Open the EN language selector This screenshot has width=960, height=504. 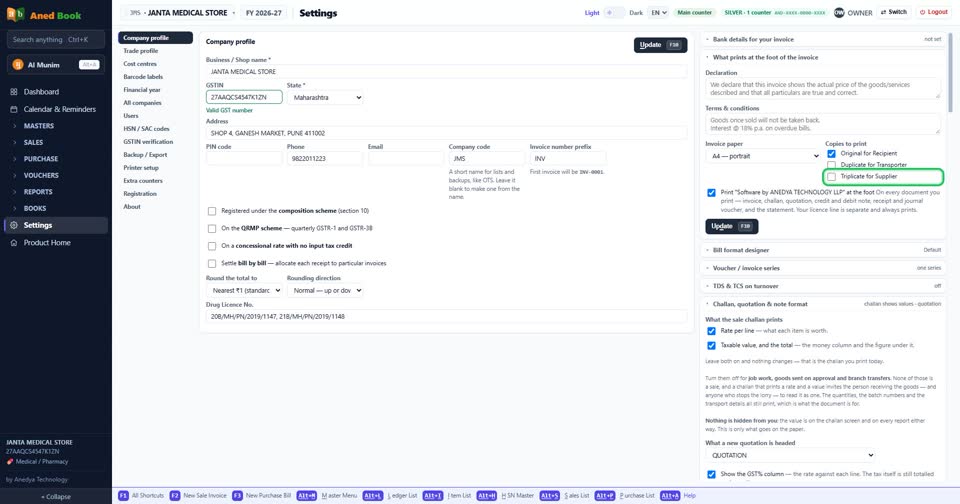point(658,12)
